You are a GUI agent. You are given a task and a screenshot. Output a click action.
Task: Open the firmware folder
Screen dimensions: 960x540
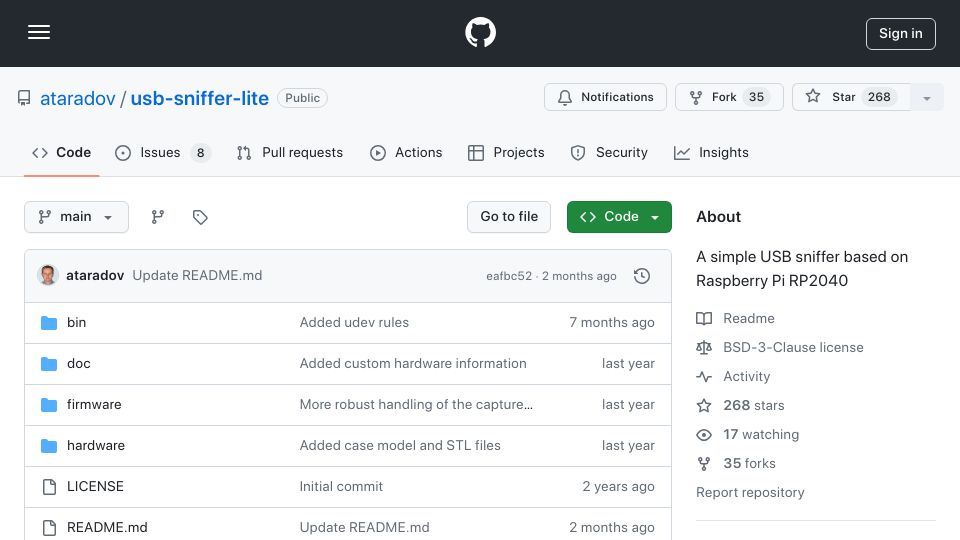click(x=94, y=405)
